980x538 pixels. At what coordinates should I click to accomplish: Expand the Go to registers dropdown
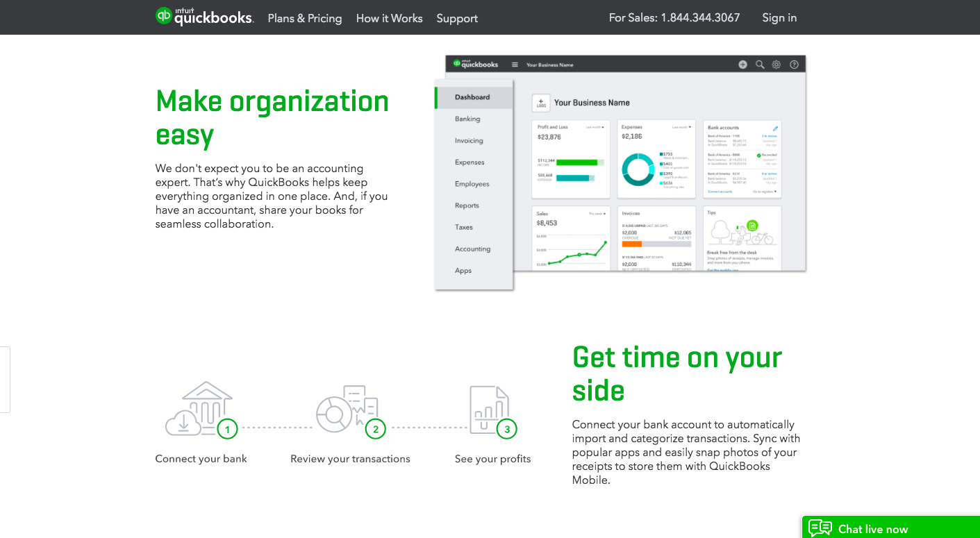pyautogui.click(x=765, y=191)
